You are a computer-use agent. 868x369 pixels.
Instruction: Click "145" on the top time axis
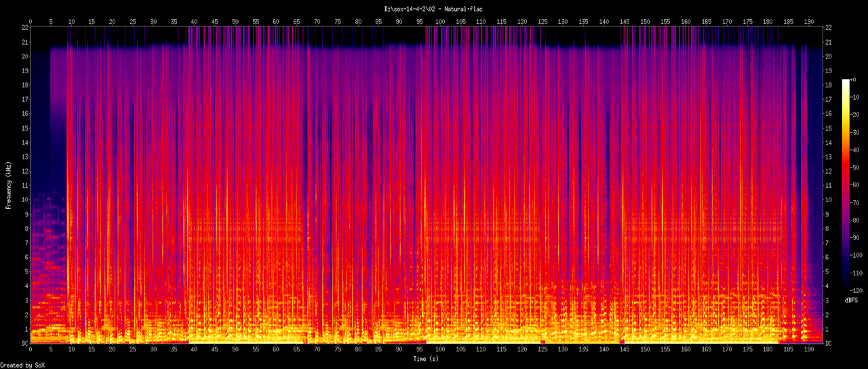tap(625, 20)
